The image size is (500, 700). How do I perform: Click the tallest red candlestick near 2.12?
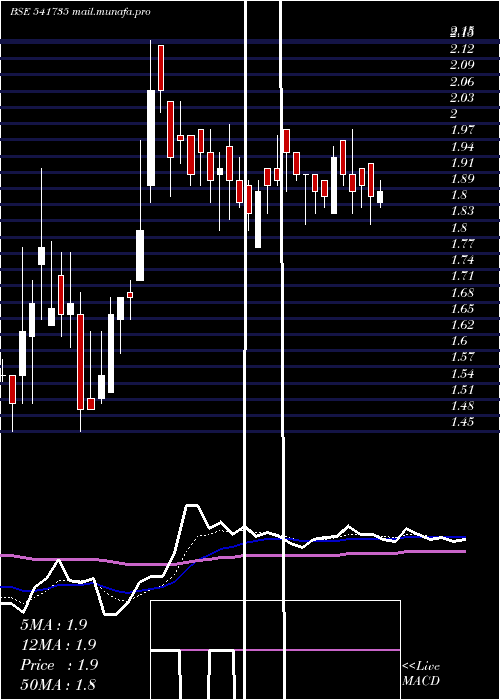161,68
